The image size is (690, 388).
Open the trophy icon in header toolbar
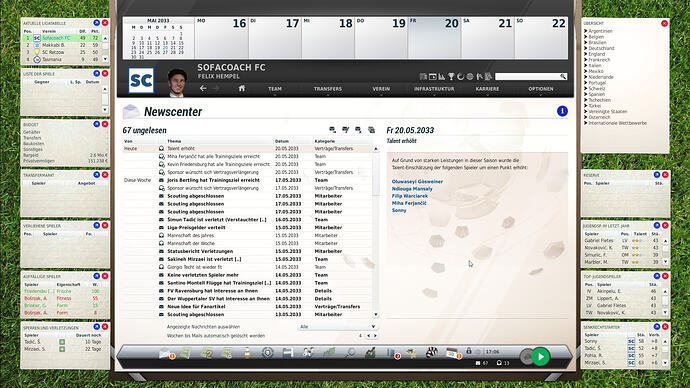pyautogui.click(x=451, y=77)
